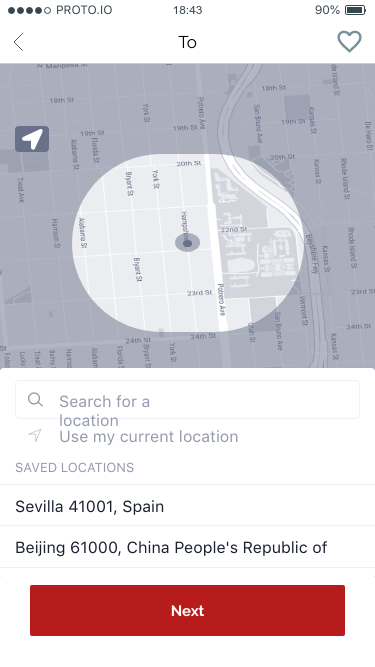This screenshot has height=667, width=375.
Task: Tap the back arrow icon
Action: pyautogui.click(x=18, y=42)
